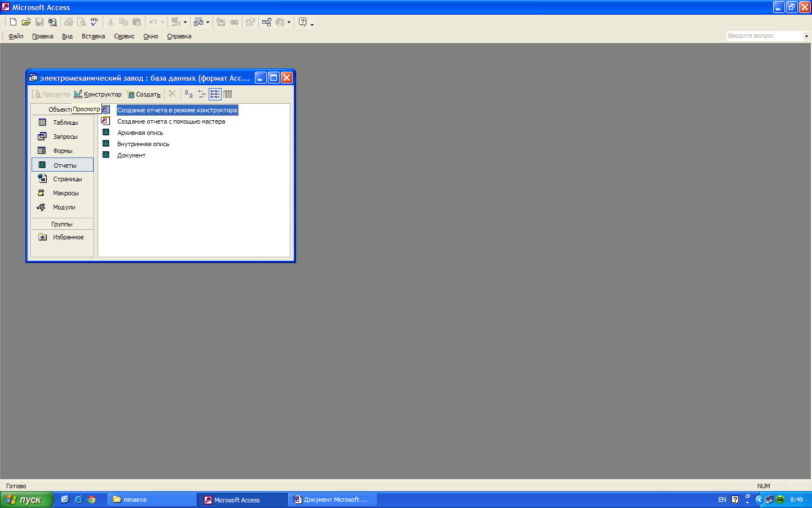Viewport: 812px width, 508px height.
Task: Click the Конструктор button
Action: (x=98, y=94)
